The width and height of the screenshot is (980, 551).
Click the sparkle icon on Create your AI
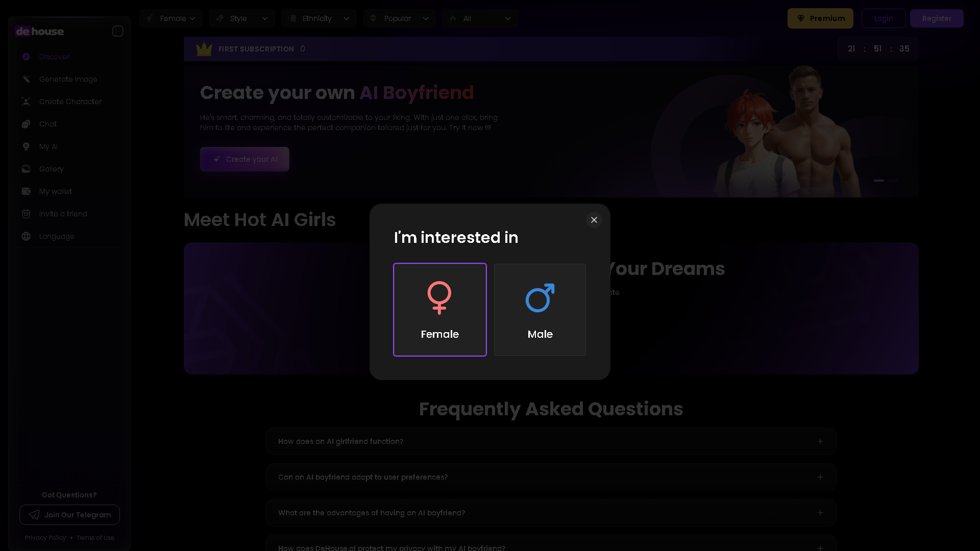[217, 159]
